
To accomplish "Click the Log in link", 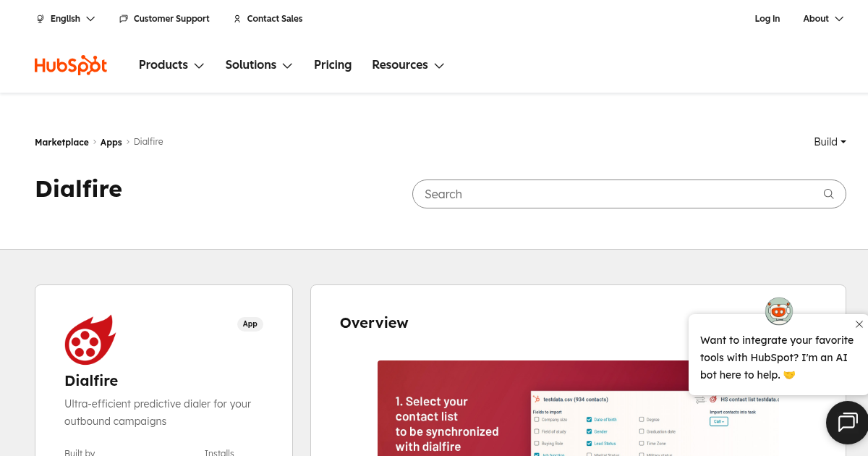I will [x=767, y=19].
